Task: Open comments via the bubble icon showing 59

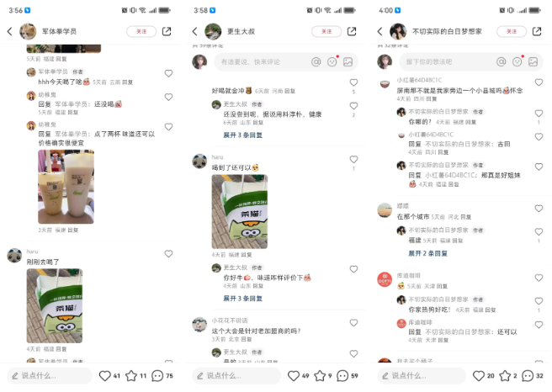Action: pos(342,375)
